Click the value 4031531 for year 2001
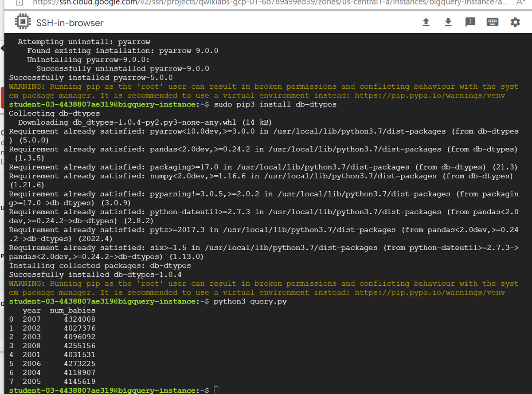The width and height of the screenshot is (532, 394). pyautogui.click(x=79, y=355)
